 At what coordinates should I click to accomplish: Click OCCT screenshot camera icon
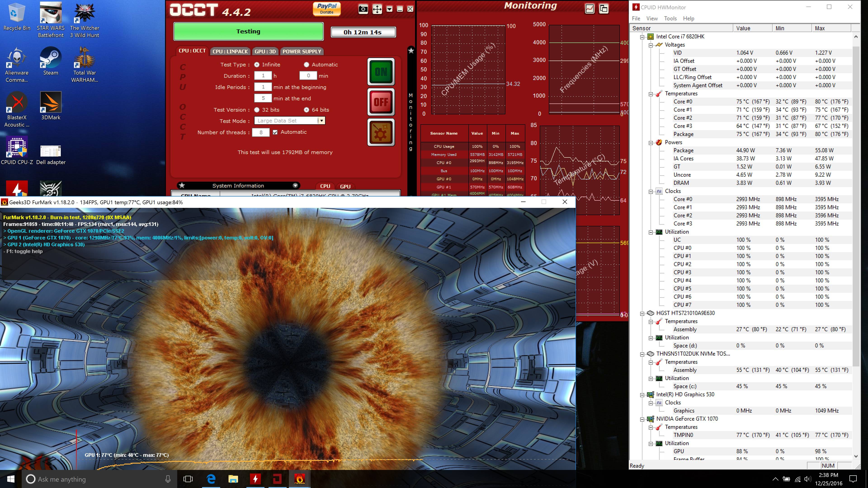[363, 9]
